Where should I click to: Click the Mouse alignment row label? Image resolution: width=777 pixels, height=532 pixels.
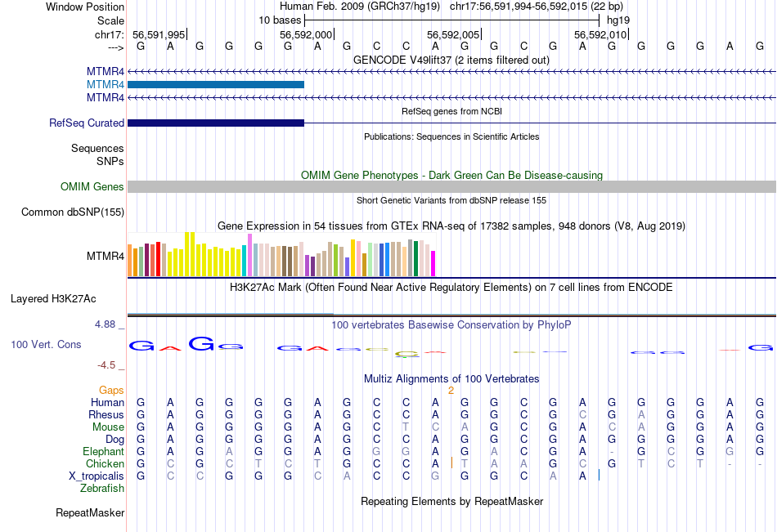[x=108, y=427]
